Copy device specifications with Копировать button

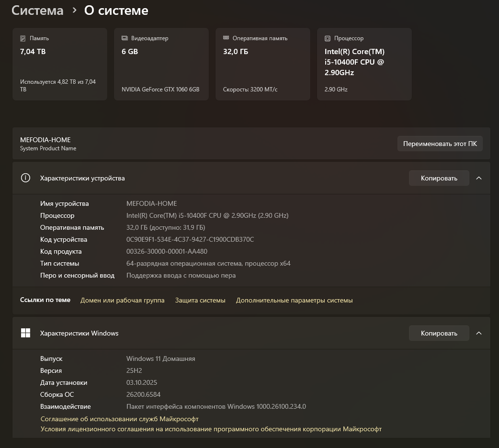[439, 178]
